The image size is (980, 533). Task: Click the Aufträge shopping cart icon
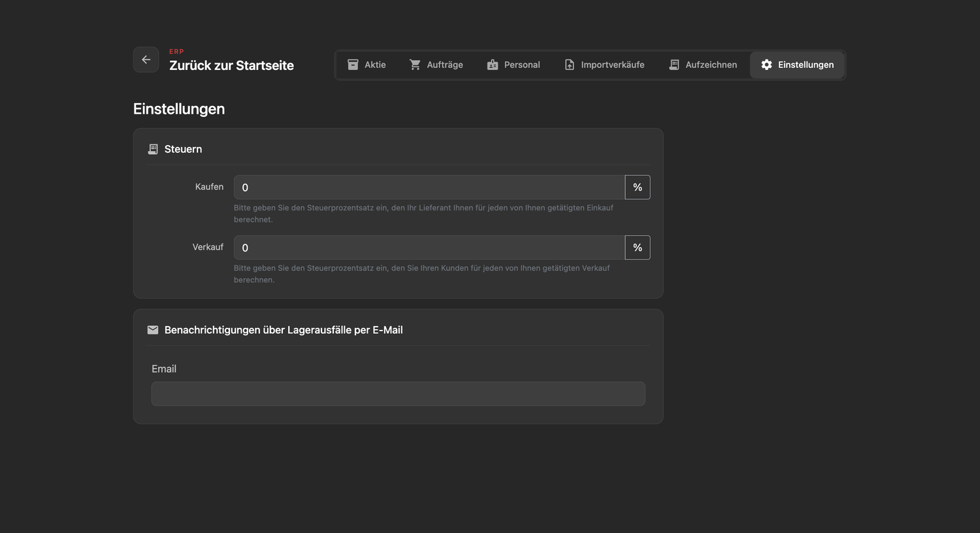click(x=415, y=65)
